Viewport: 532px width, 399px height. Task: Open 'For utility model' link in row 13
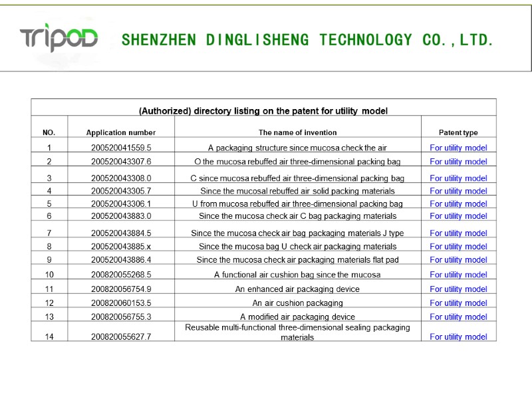click(x=458, y=317)
